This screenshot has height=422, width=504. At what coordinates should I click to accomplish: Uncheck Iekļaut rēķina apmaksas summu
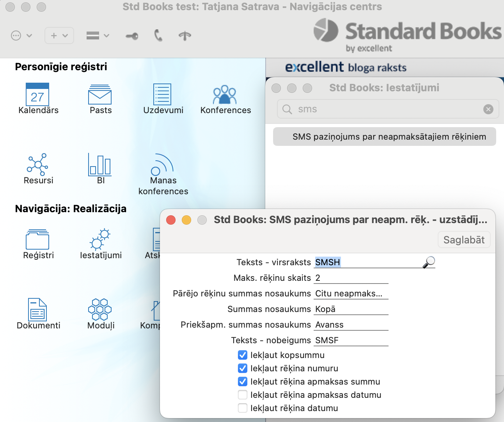pyautogui.click(x=243, y=381)
